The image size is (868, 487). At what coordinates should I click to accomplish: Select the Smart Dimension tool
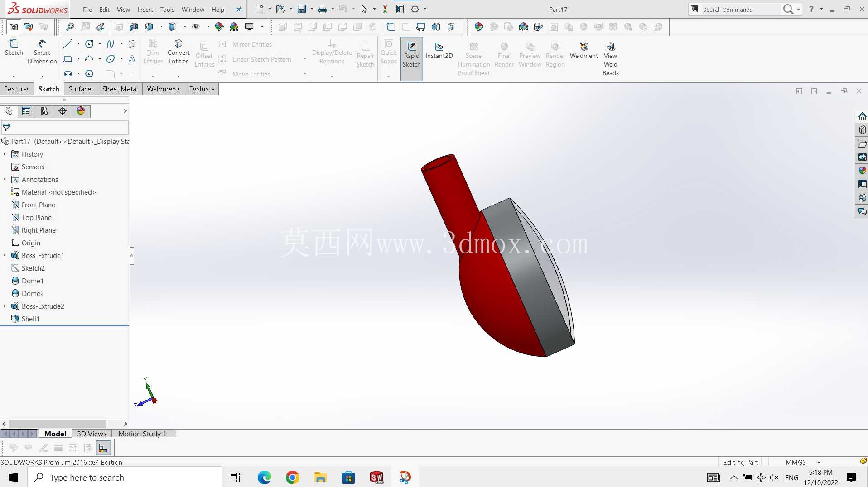point(42,52)
